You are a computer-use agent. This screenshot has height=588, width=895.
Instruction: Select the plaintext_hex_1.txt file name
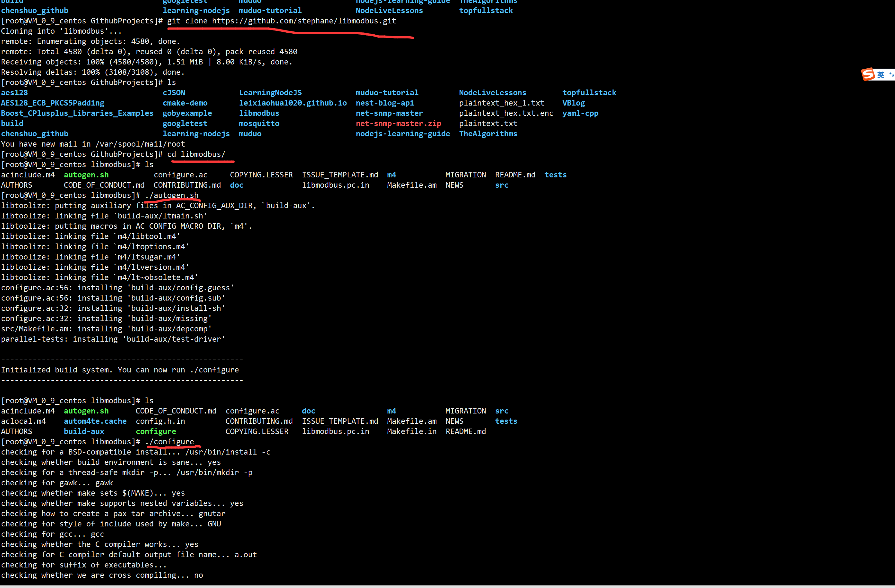[x=502, y=103]
